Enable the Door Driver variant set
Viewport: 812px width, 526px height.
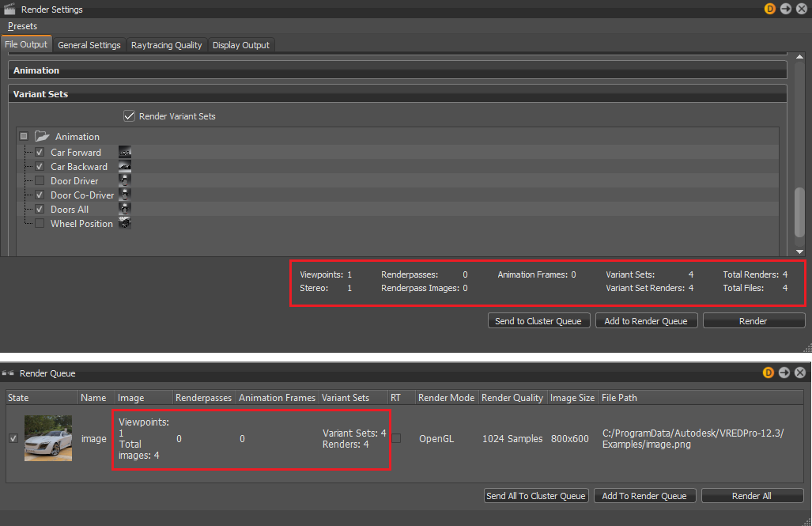click(x=39, y=180)
